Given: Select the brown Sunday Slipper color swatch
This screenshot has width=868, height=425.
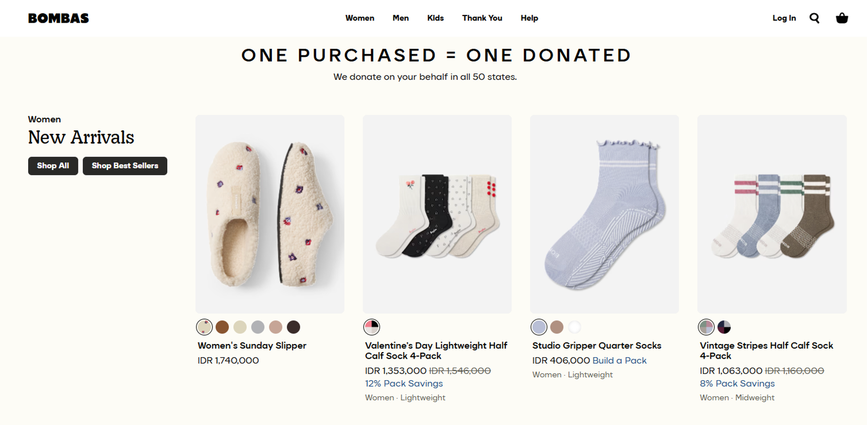Looking at the screenshot, I should click(x=222, y=327).
